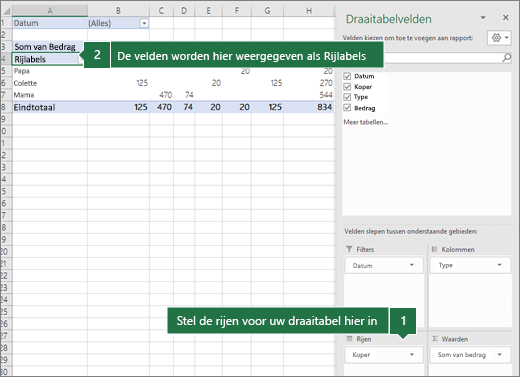Open the Datum dropdown in Filters area
Viewport: 520px width, 377px height.
[412, 265]
